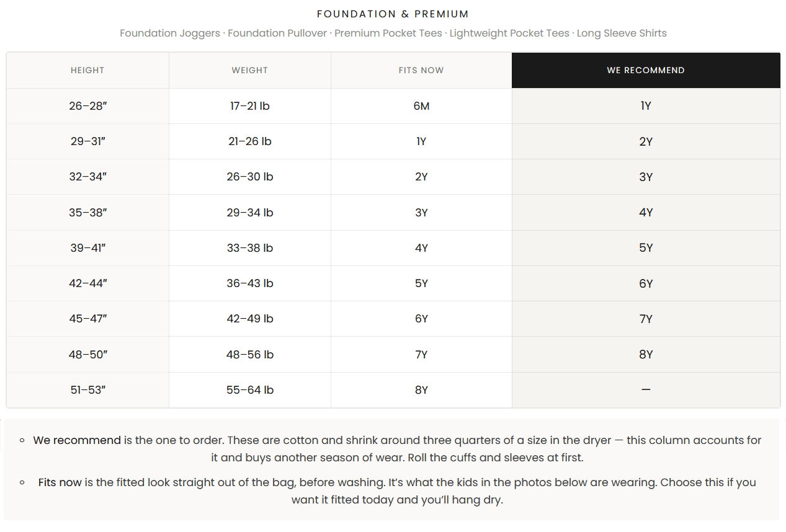Select the 6M fits now cell
The width and height of the screenshot is (786, 532).
(x=421, y=106)
